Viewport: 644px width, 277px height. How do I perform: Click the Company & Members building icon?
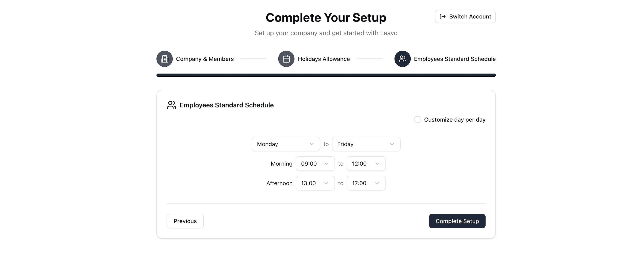[x=164, y=59]
